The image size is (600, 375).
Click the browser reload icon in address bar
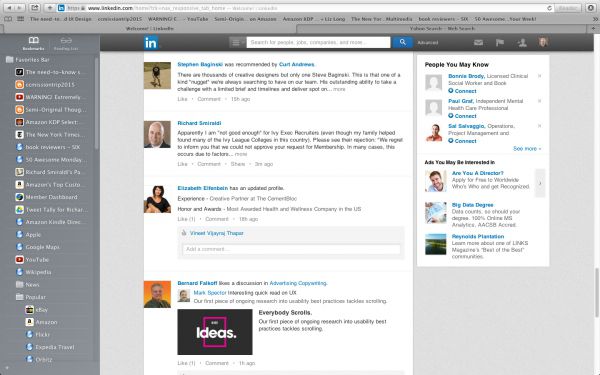549,8
